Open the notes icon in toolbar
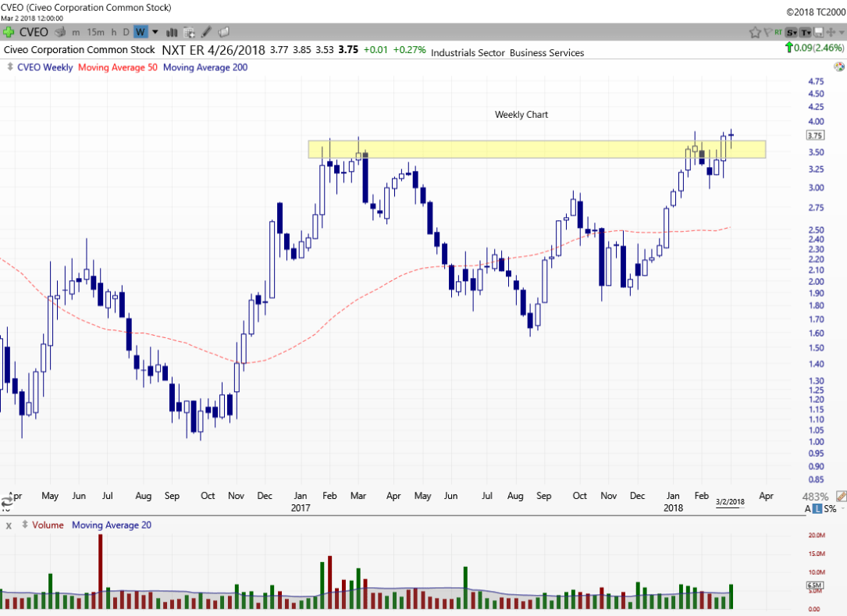Viewport: 847px width, 616px height. [x=223, y=32]
